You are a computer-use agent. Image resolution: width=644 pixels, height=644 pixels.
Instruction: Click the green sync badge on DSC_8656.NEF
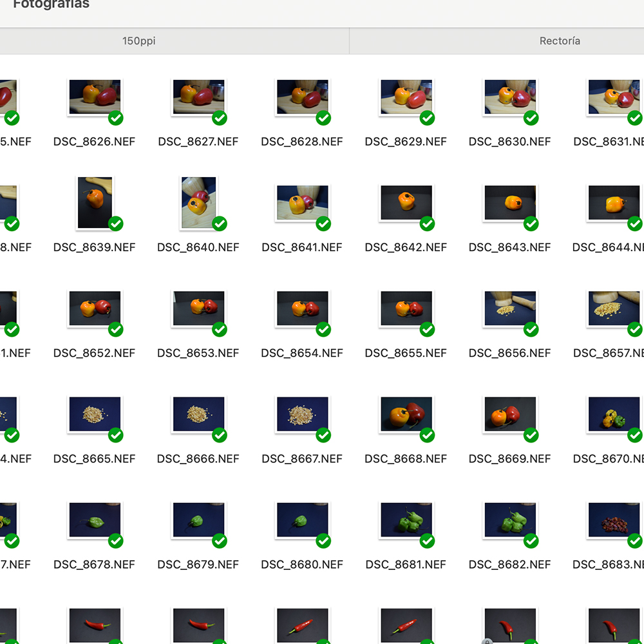tap(531, 329)
